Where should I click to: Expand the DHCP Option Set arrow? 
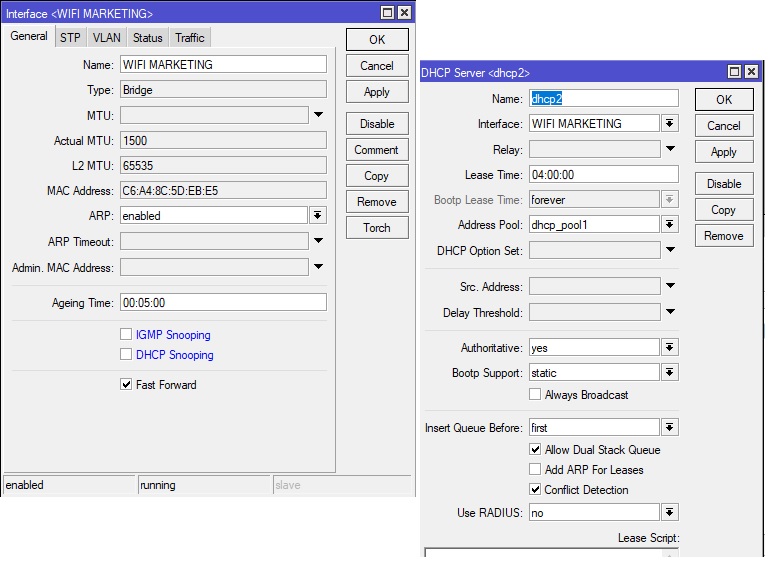point(670,250)
